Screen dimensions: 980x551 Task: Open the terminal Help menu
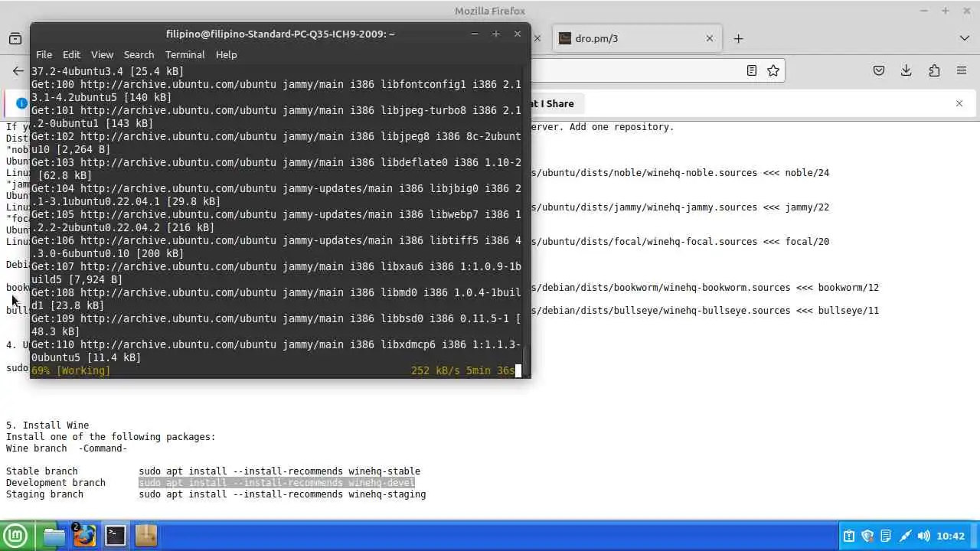[226, 54]
